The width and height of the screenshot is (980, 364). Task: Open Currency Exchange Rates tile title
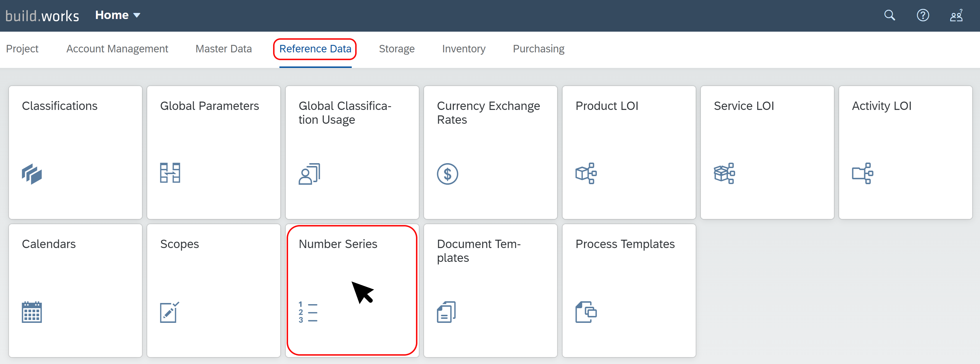pyautogui.click(x=489, y=113)
